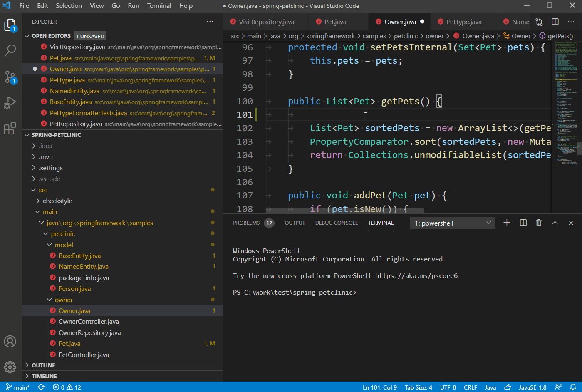Open the Search view in activity bar
This screenshot has width=582, height=392.
(x=10, y=51)
